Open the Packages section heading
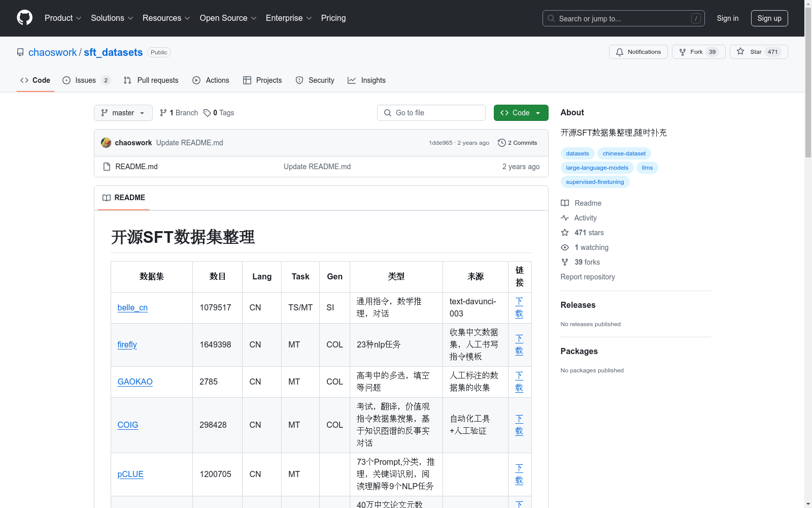812x508 pixels. 579,352
